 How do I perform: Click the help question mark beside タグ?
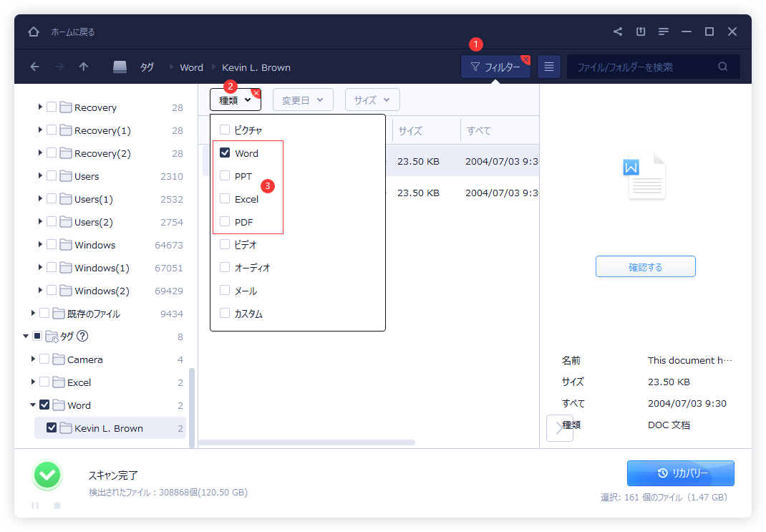click(82, 336)
